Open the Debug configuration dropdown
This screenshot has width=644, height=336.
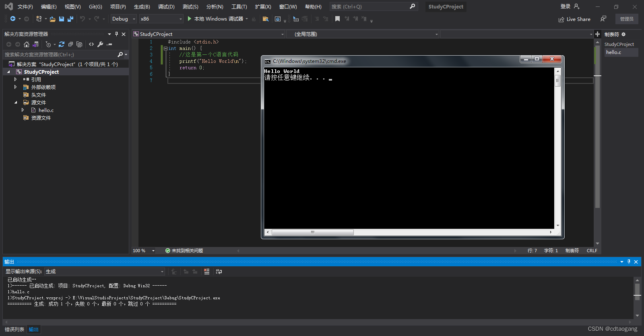coord(124,19)
